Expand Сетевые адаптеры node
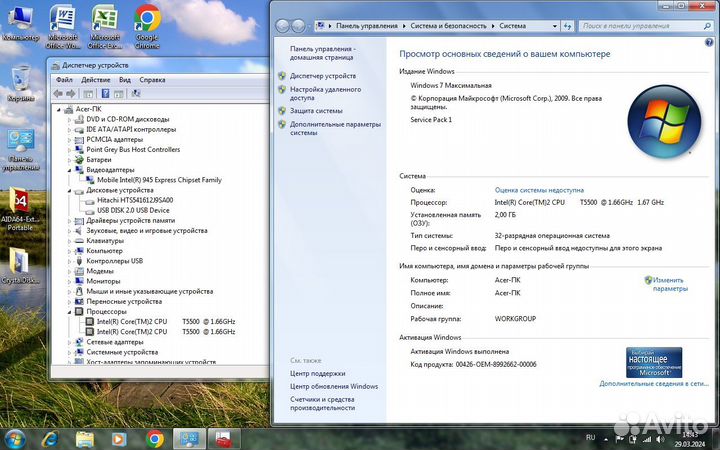 pos(70,342)
